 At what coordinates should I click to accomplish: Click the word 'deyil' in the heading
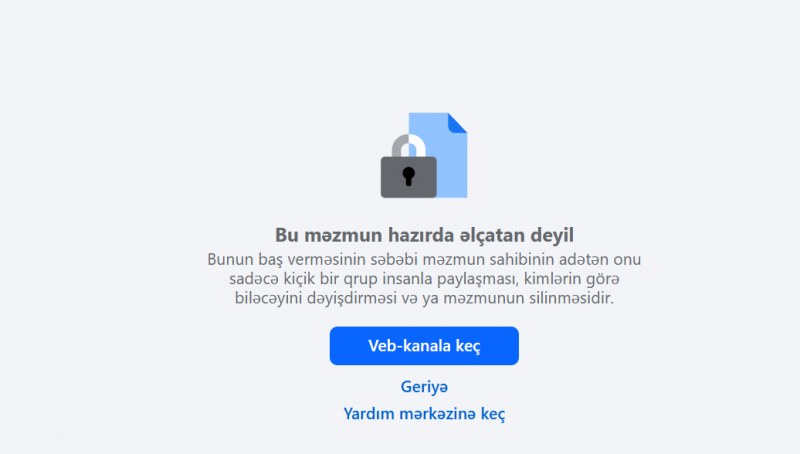[x=552, y=235]
